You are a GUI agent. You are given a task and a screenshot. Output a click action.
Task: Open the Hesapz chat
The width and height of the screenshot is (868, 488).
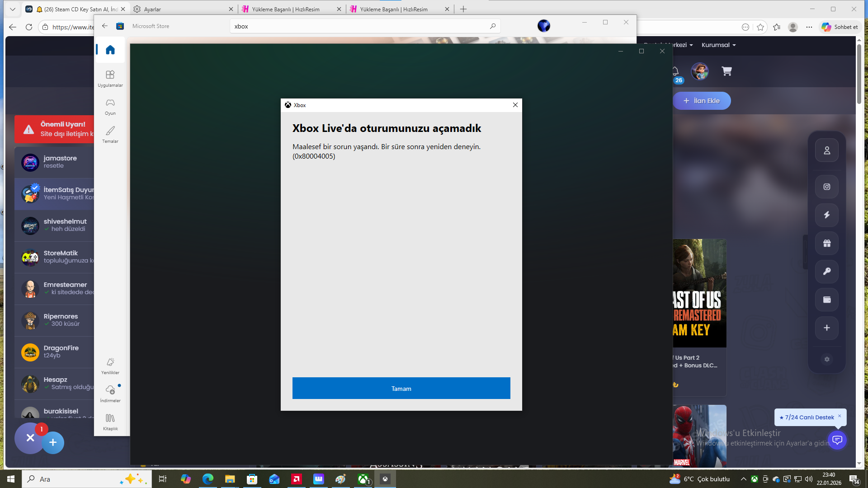(x=54, y=384)
